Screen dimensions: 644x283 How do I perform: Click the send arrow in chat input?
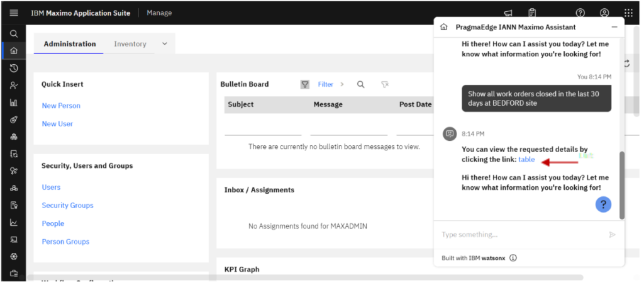click(x=612, y=235)
